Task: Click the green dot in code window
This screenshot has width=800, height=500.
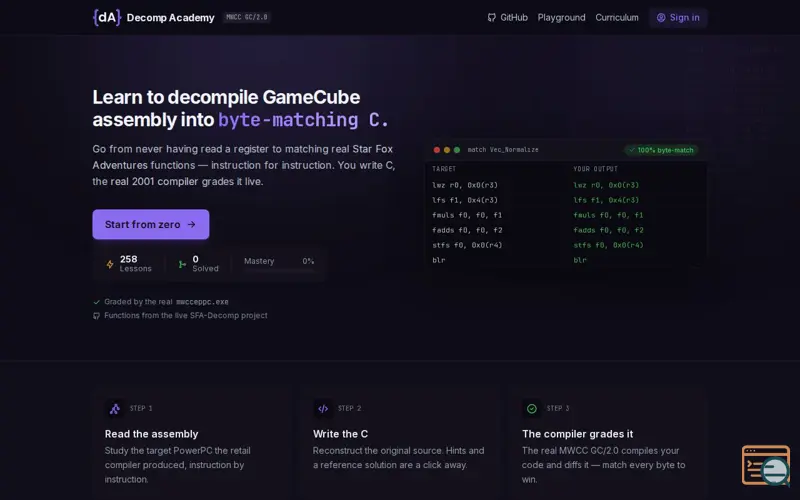Action: [457, 150]
